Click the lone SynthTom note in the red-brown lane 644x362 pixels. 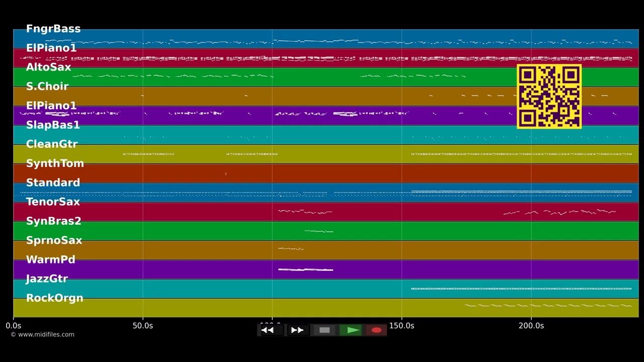coord(225,173)
